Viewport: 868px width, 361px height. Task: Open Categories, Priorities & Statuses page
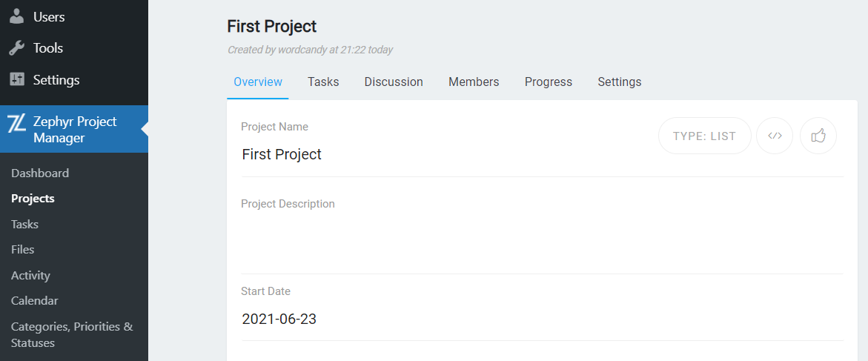tap(72, 334)
